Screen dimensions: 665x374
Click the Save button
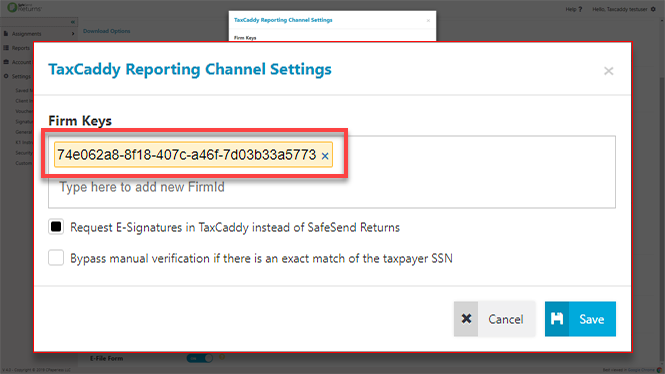580,319
